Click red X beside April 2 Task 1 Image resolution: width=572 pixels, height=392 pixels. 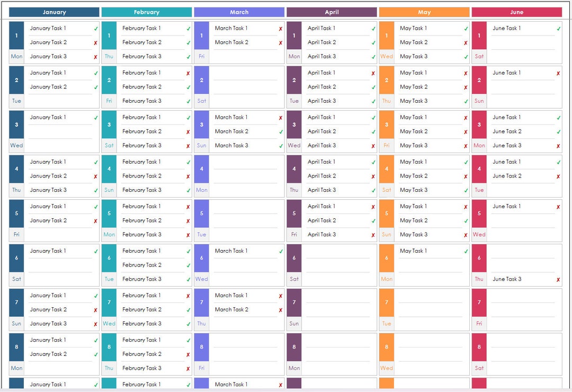[373, 73]
